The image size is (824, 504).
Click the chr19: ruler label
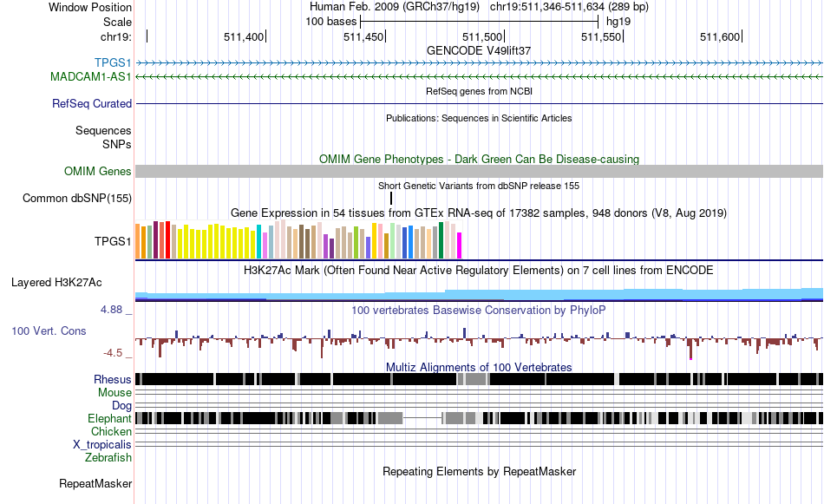point(115,36)
